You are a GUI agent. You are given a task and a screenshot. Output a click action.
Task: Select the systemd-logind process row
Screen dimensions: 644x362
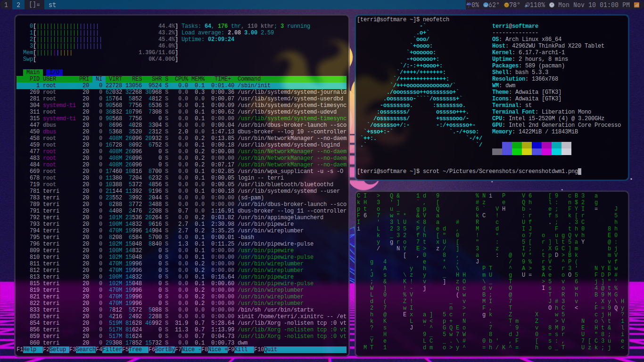[x=182, y=145]
